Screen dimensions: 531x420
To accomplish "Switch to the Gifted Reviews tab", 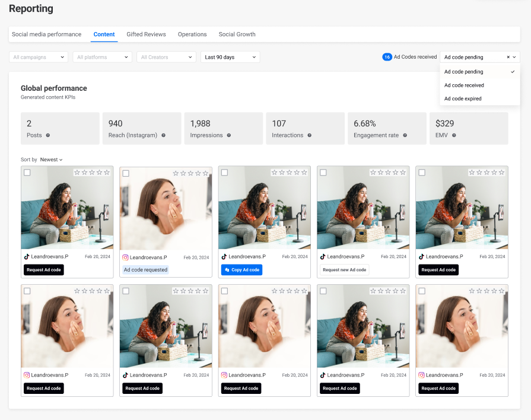I will tap(146, 34).
